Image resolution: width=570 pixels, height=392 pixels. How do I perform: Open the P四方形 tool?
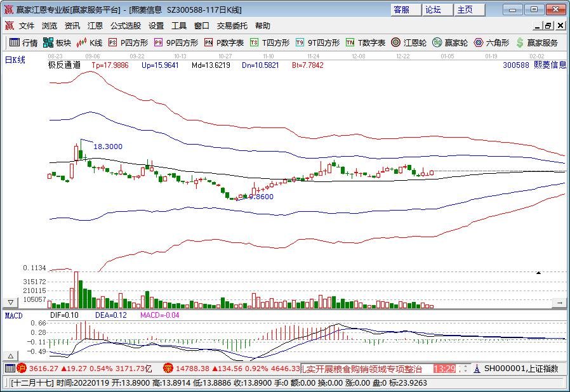[128, 43]
